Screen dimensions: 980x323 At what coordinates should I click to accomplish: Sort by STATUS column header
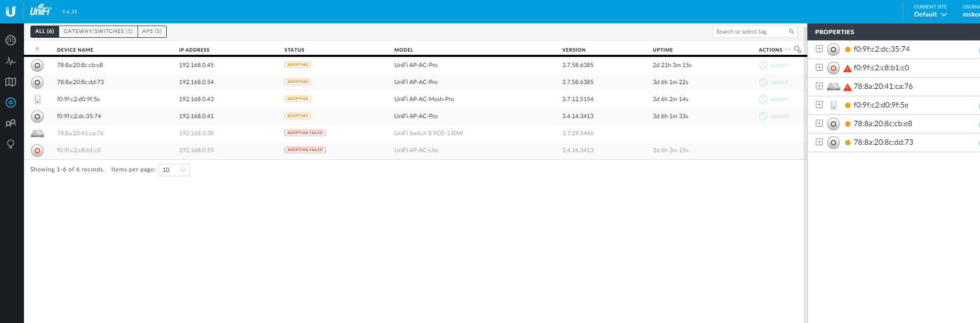(294, 50)
